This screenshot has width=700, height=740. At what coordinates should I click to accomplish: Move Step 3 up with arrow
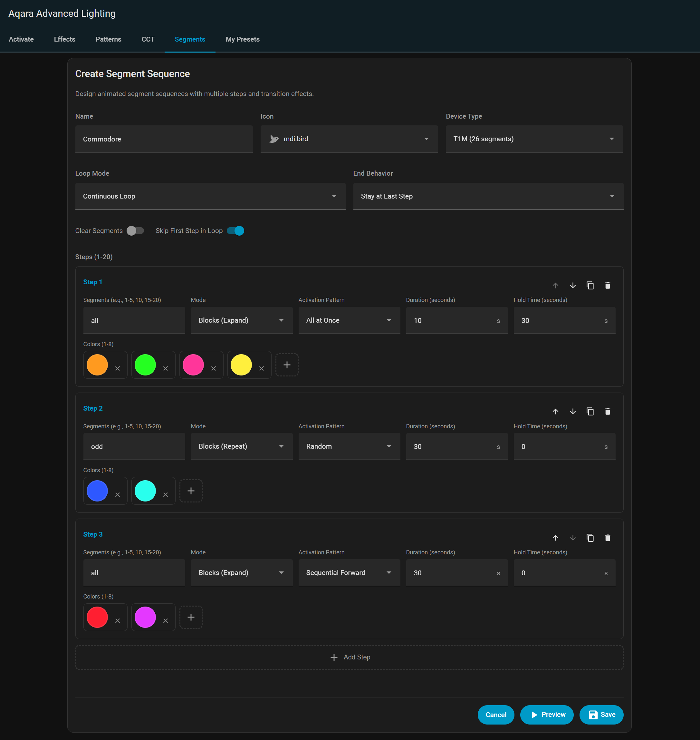(x=555, y=538)
